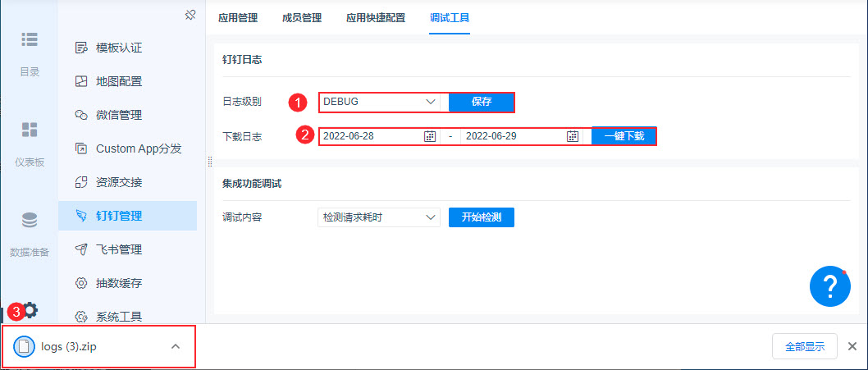Open the start date calendar picker icon
This screenshot has height=370, width=868.
pyautogui.click(x=429, y=136)
